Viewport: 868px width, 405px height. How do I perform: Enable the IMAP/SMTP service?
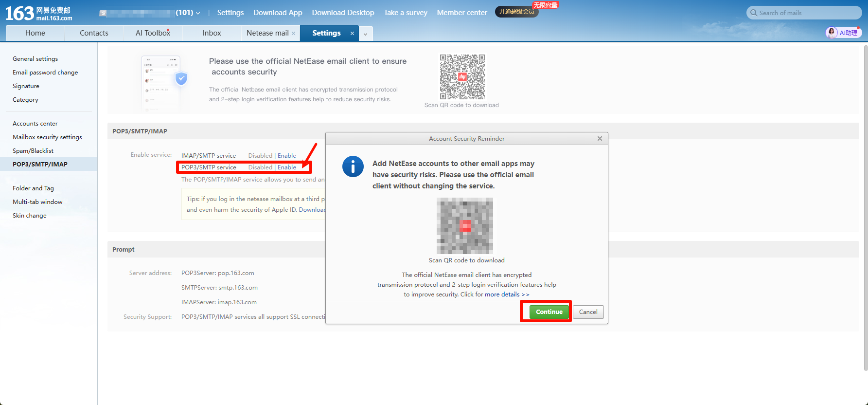click(287, 156)
